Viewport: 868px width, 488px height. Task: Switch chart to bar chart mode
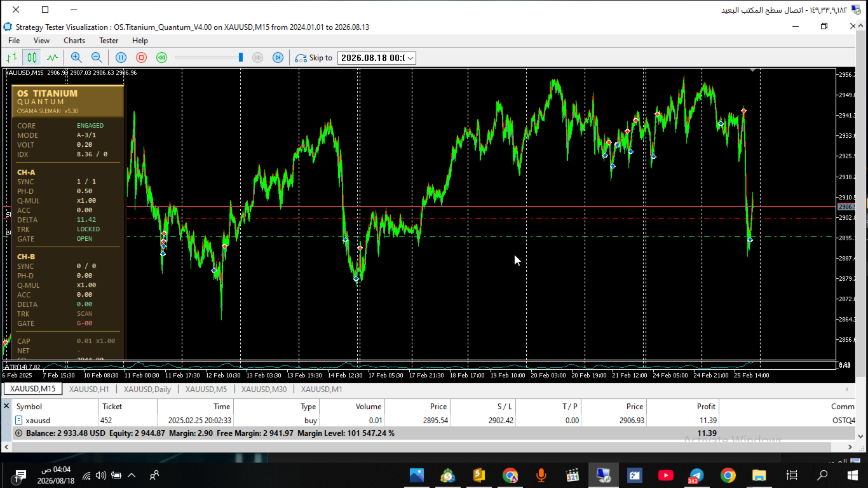click(11, 58)
